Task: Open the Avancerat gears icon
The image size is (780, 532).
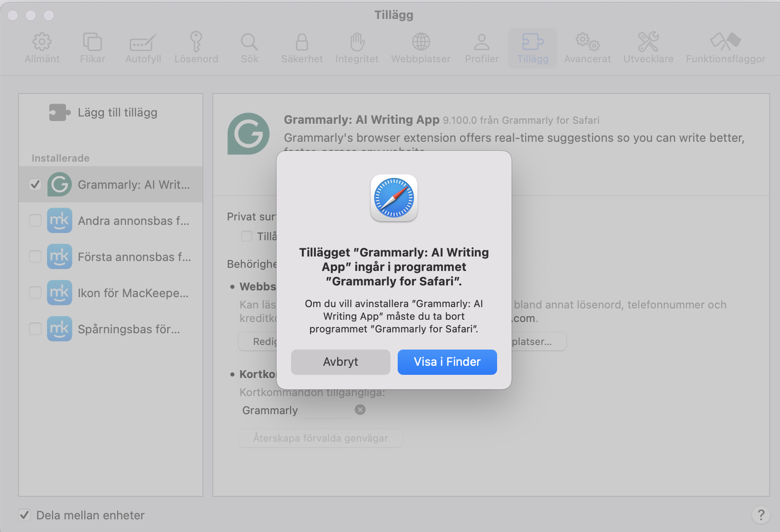Action: 587,42
